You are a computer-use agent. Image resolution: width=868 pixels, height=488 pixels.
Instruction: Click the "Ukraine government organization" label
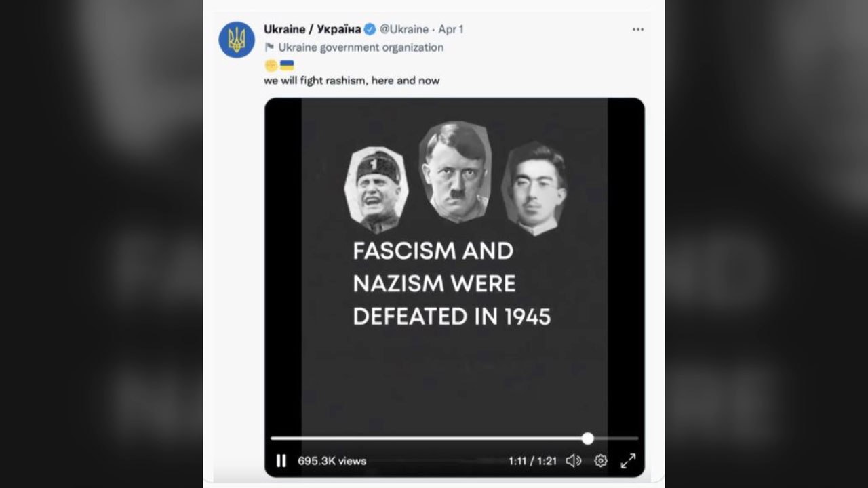click(361, 47)
